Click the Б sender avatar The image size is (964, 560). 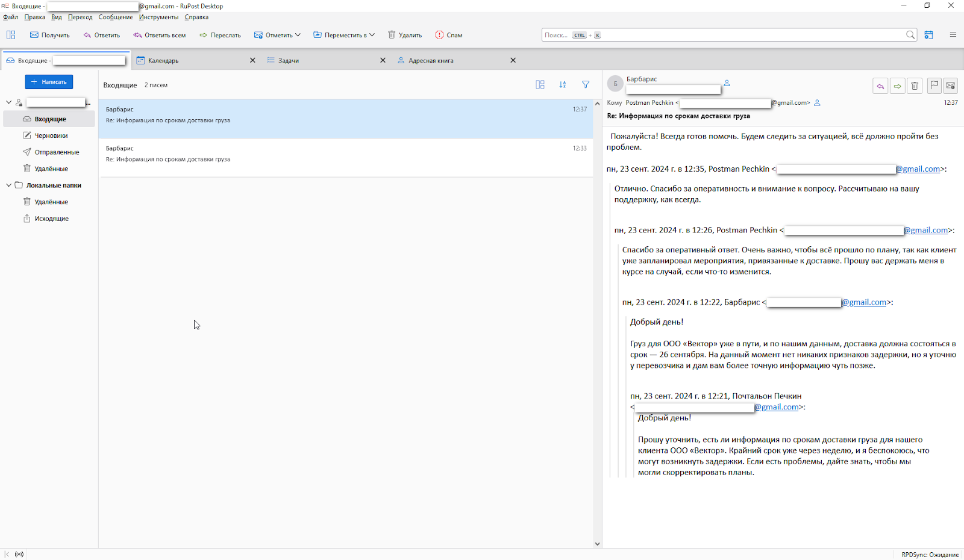615,84
